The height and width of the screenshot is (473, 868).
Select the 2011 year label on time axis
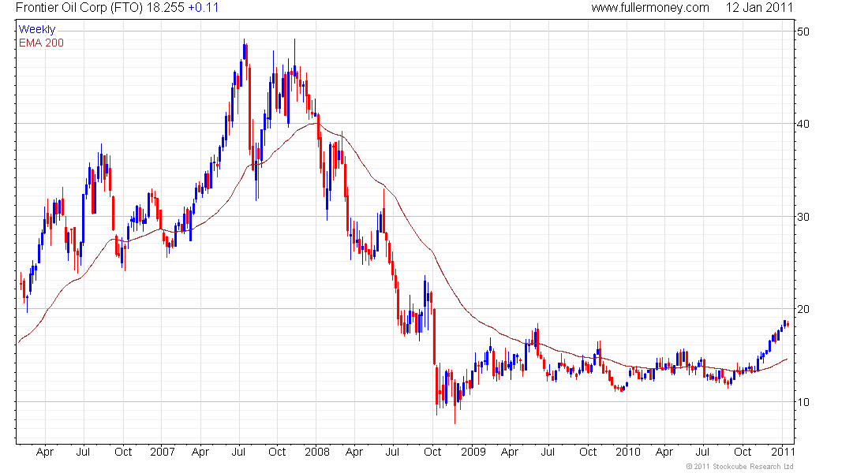click(x=783, y=452)
